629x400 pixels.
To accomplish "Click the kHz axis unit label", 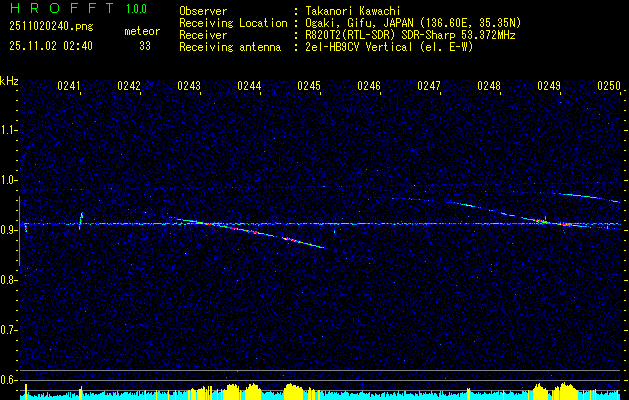I will pyautogui.click(x=9, y=81).
